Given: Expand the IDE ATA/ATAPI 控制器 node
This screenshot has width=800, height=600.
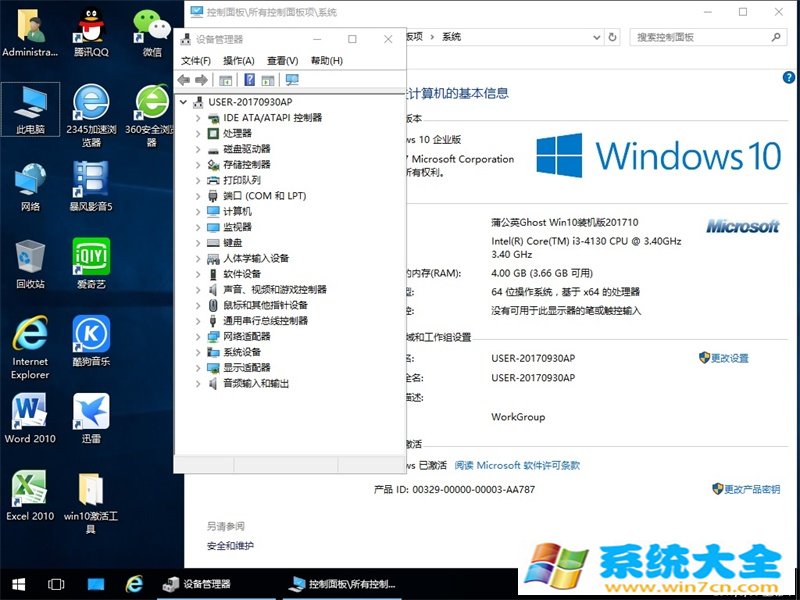Looking at the screenshot, I should point(198,118).
